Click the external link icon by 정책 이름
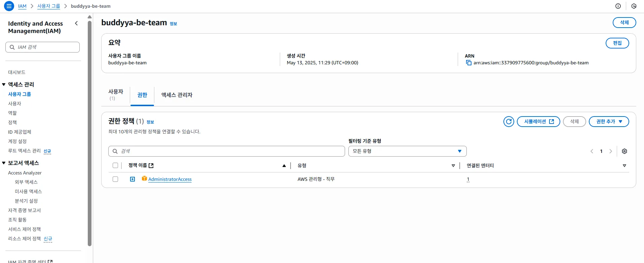Viewport: 644px width, 263px height. [151, 166]
